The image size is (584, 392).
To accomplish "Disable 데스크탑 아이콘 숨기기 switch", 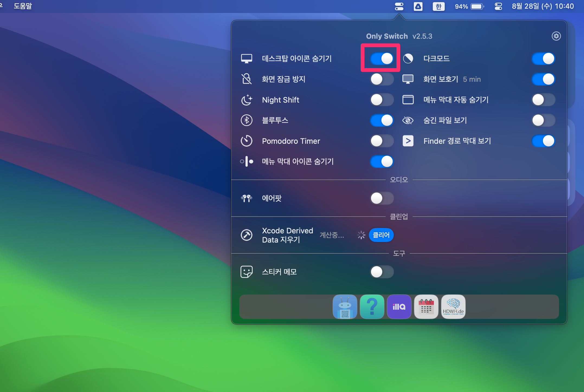I will tap(382, 58).
